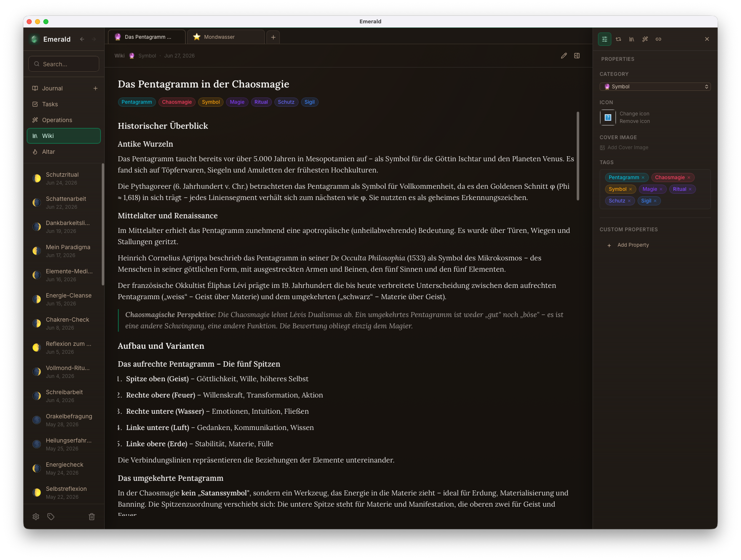The image size is (741, 560).
Task: Remove the Chaosmagie tag with its x
Action: tap(689, 177)
